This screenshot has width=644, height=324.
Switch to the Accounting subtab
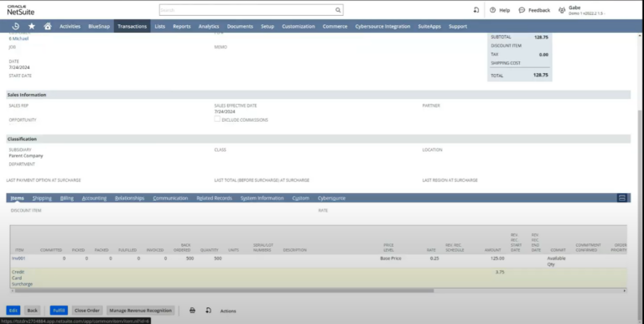pyautogui.click(x=94, y=198)
